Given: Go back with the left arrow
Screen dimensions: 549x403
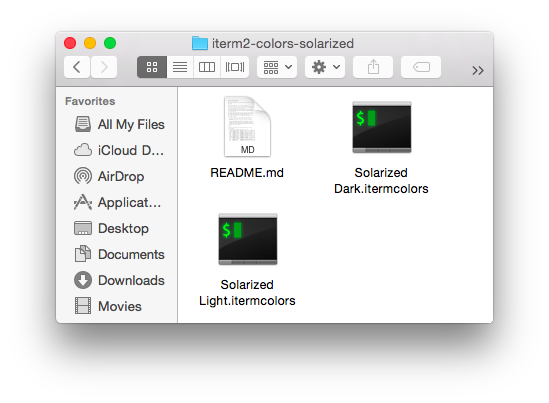Looking at the screenshot, I should [x=77, y=67].
